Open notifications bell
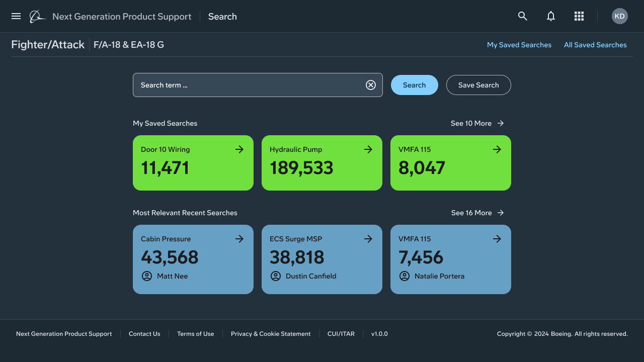644x362 pixels. (x=551, y=16)
